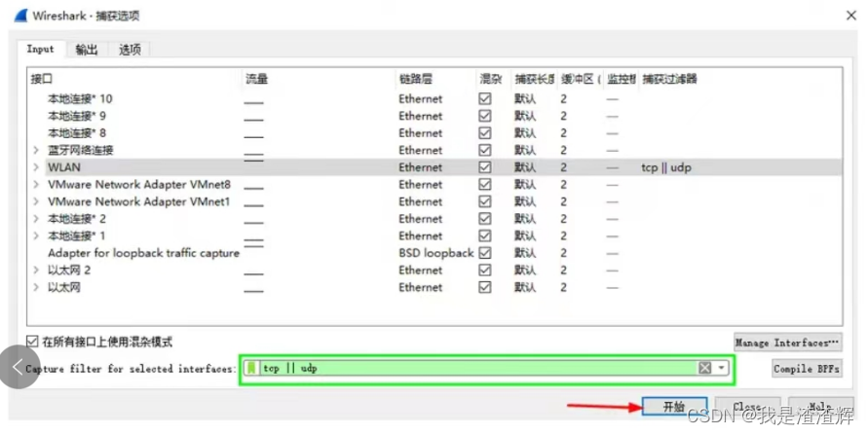The width and height of the screenshot is (868, 435).
Task: Select the 本地连接* 9 interface name
Action: [x=76, y=116]
